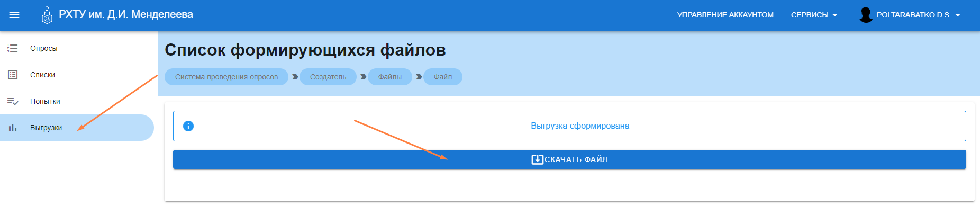Open Управление аккаунтом in top bar

click(x=725, y=15)
